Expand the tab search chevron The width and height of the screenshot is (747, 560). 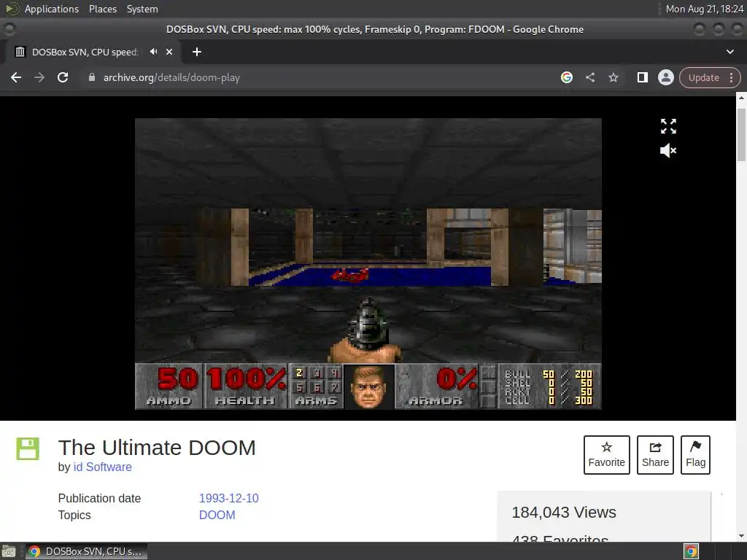(x=729, y=52)
